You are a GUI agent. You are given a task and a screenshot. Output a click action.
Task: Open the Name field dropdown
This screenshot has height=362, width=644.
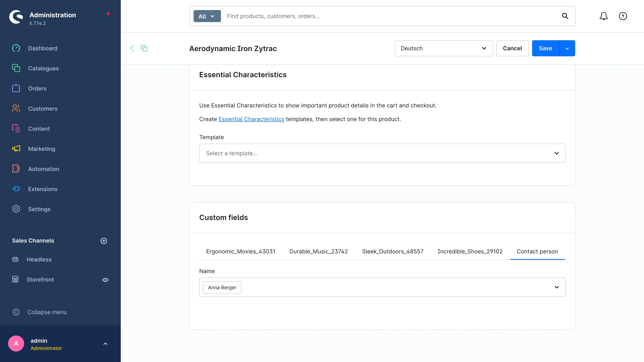point(382,287)
